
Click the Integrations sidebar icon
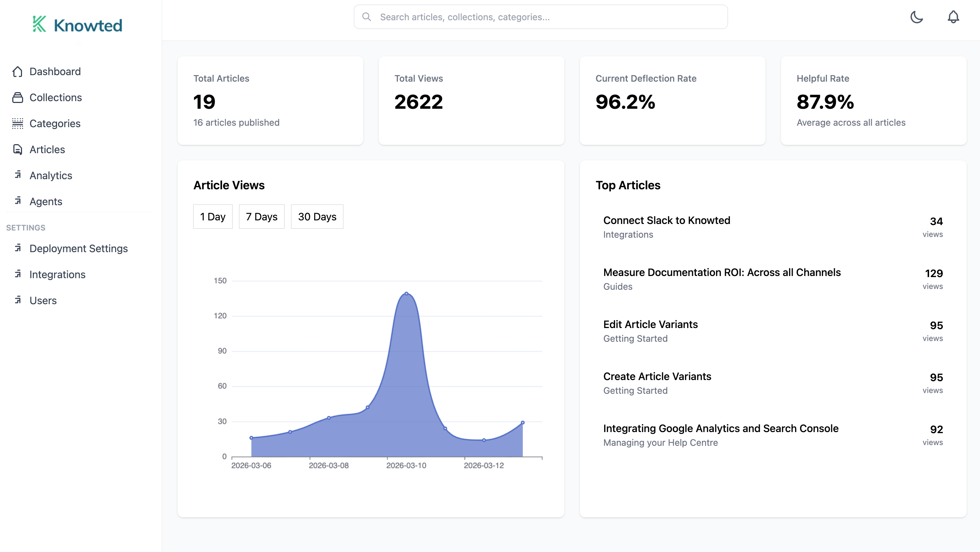(x=18, y=274)
